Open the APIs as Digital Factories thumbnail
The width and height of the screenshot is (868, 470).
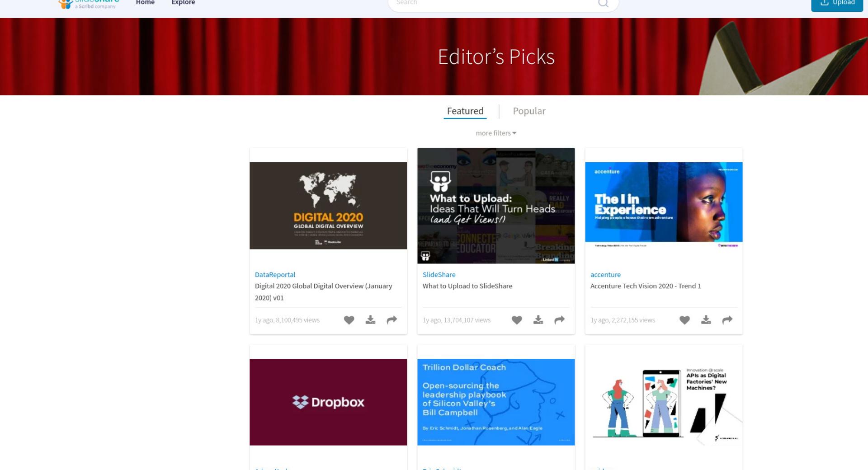(664, 402)
